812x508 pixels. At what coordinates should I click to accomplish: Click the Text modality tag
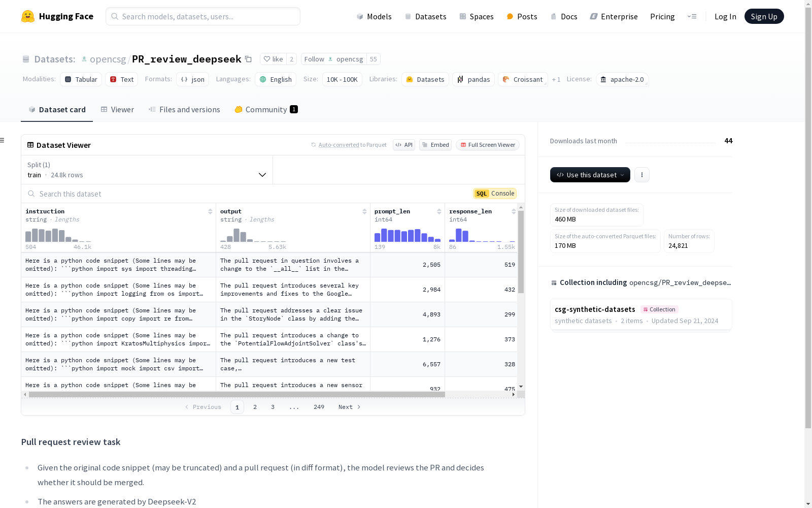point(122,79)
